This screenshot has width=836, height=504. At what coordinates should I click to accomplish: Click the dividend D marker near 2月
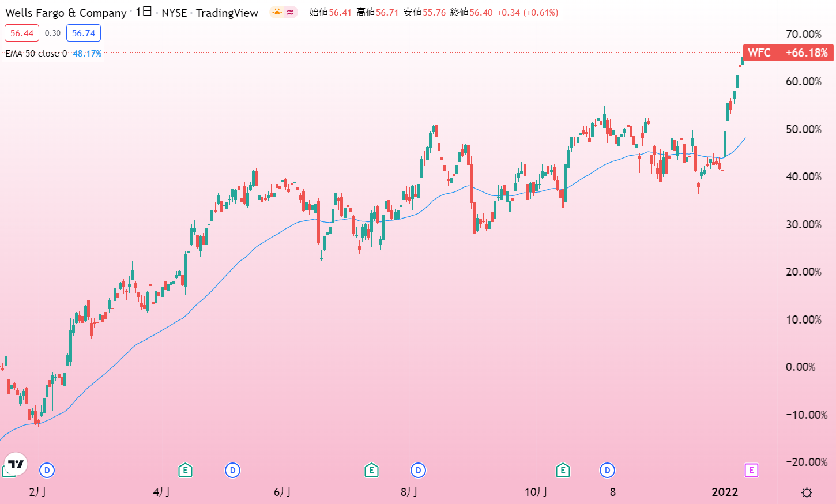tap(47, 471)
